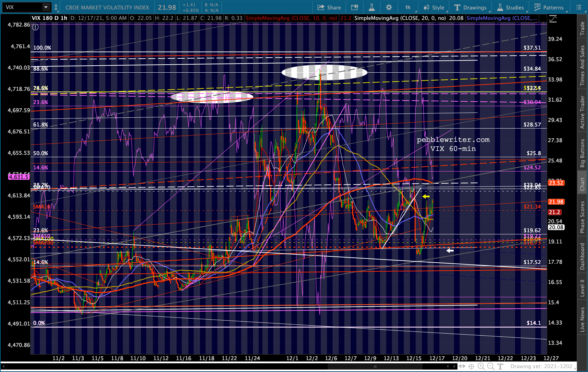Image resolution: width=588 pixels, height=372 pixels.
Task: Click the $28.57 price level label
Action: coord(532,125)
